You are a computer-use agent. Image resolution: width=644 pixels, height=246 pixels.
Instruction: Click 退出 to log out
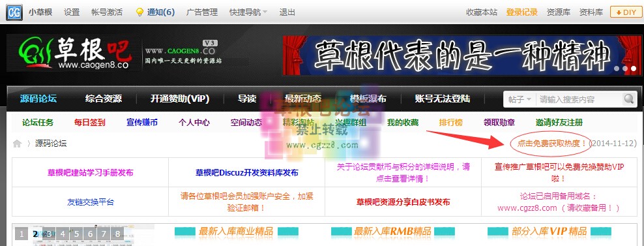(287, 12)
